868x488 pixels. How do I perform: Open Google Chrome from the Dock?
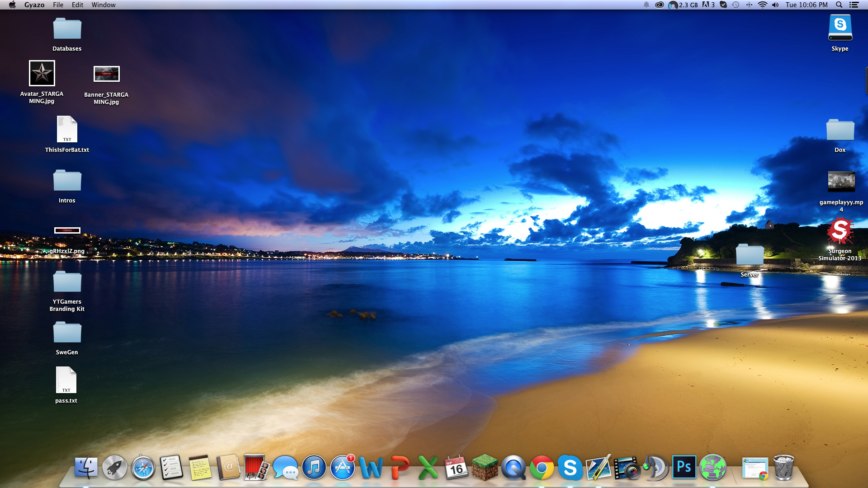pos(542,468)
